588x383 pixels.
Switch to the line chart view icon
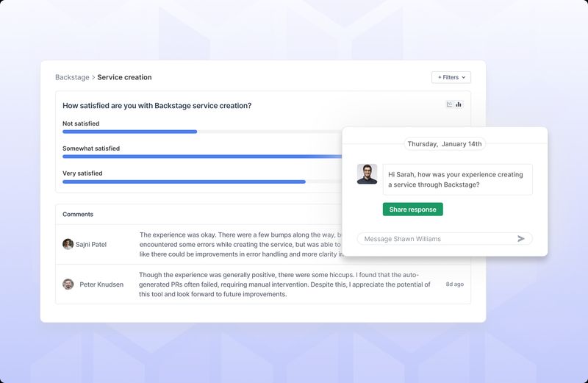tap(450, 104)
